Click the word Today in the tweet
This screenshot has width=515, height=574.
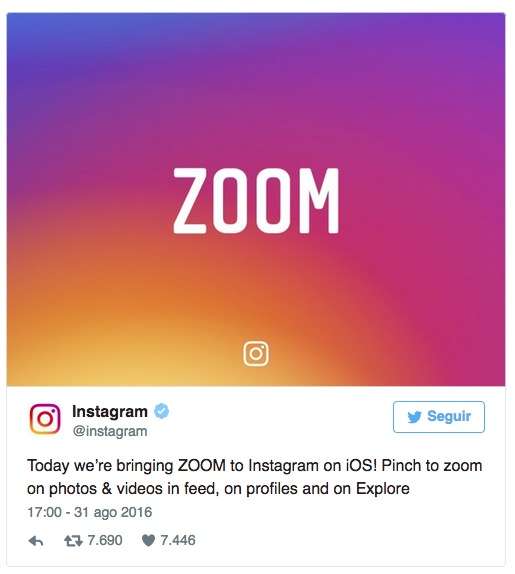pyautogui.click(x=48, y=466)
